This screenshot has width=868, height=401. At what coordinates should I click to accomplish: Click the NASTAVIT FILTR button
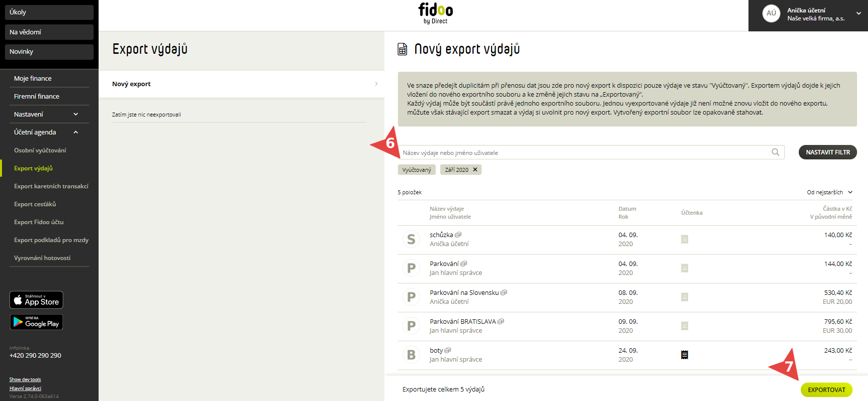point(828,152)
